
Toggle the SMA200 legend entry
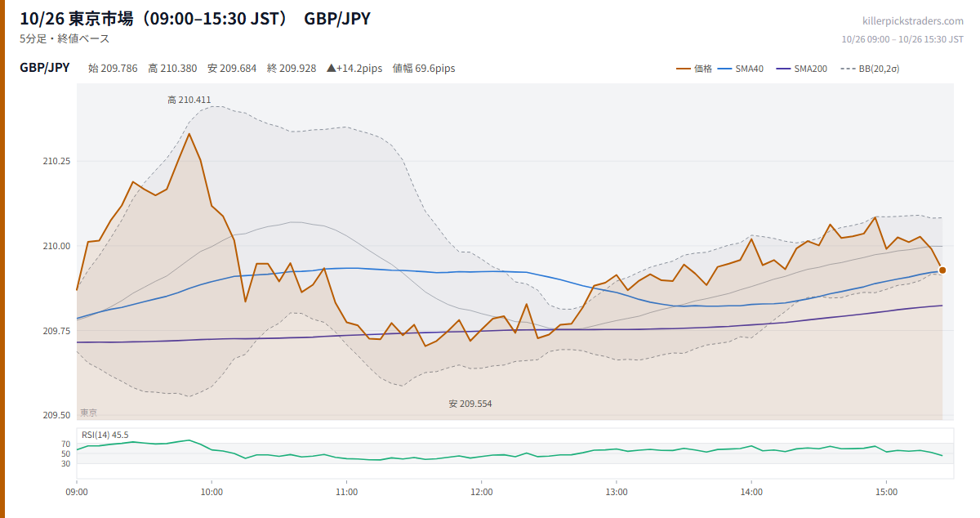801,69
